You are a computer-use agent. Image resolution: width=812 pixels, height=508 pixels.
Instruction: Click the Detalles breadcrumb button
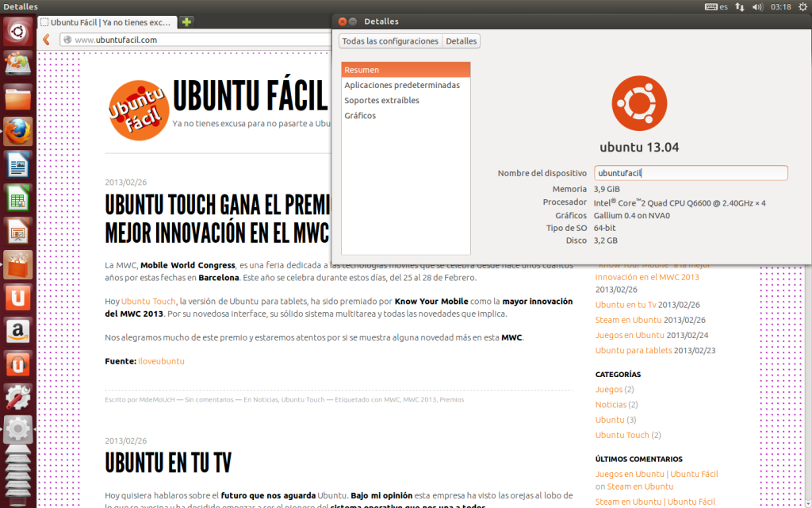[x=461, y=41]
